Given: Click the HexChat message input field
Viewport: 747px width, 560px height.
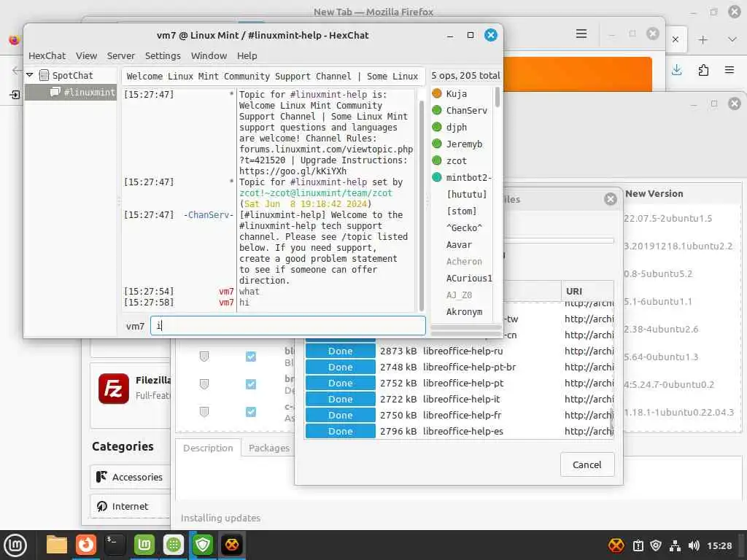Looking at the screenshot, I should [x=287, y=326].
